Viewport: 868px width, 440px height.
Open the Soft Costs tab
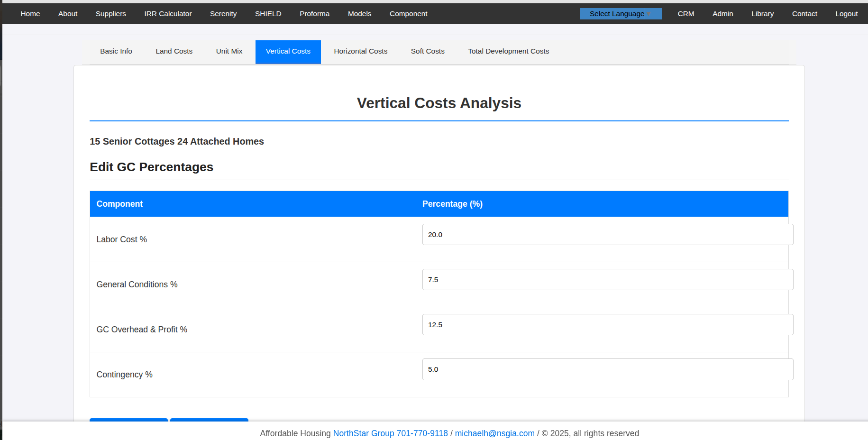(427, 51)
